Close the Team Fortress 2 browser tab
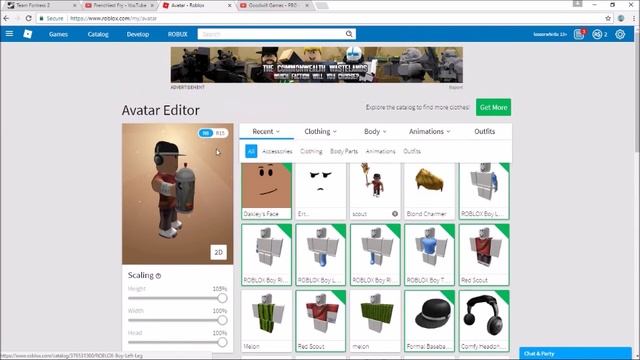 [74, 5]
